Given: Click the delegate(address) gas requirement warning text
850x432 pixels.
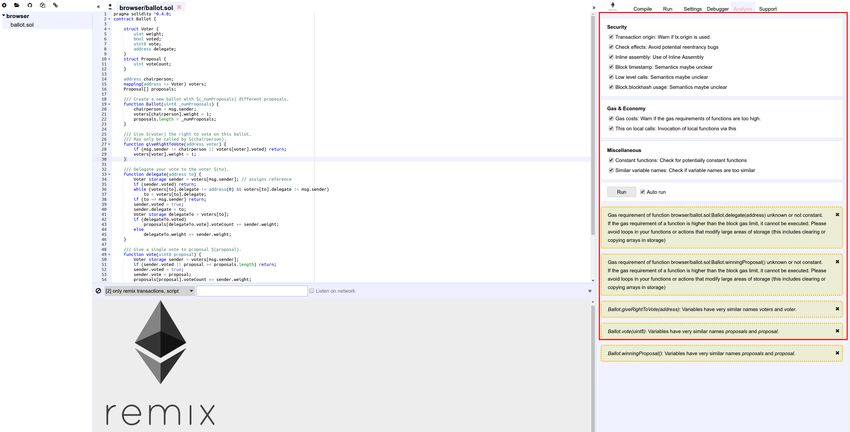Looking at the screenshot, I should 717,227.
